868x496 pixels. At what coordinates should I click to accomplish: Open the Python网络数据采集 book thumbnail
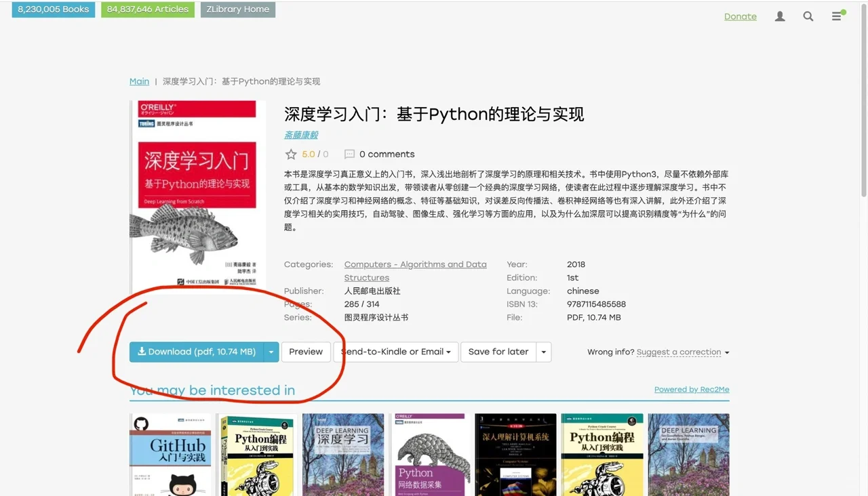pos(430,455)
